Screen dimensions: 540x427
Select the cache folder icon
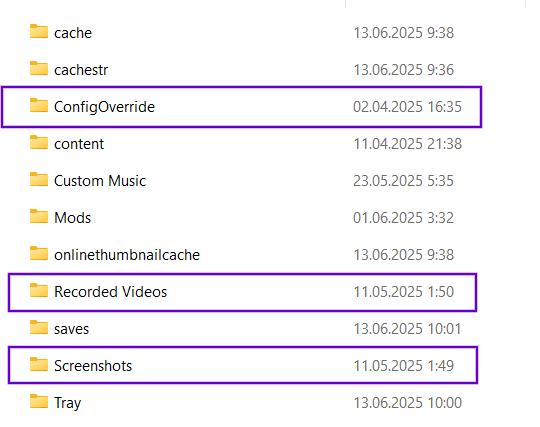pyautogui.click(x=39, y=31)
